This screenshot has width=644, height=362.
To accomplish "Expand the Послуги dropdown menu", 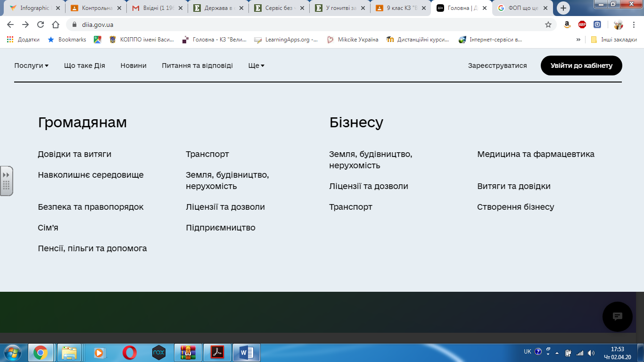I will [x=31, y=66].
